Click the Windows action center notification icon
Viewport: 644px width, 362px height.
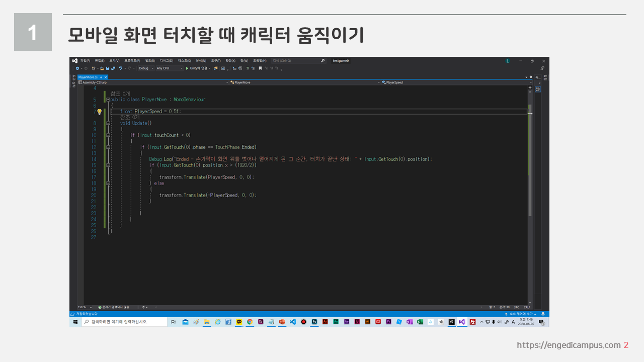coord(542,322)
